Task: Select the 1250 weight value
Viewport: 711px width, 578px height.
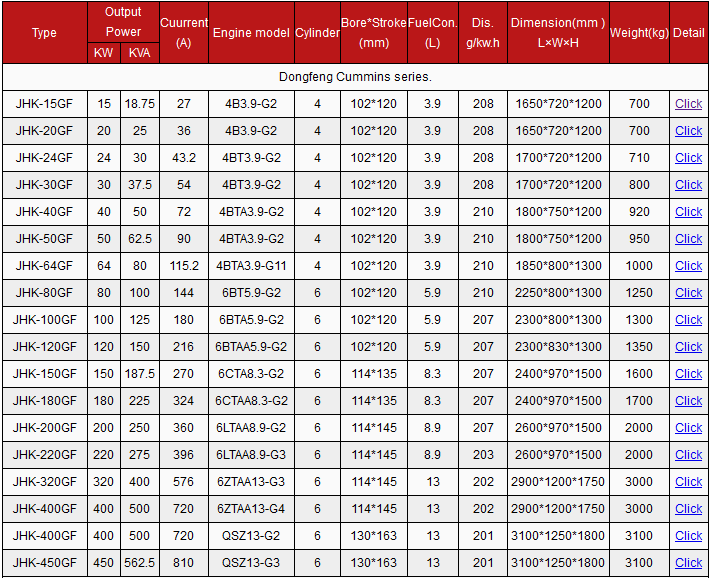Action: [639, 293]
